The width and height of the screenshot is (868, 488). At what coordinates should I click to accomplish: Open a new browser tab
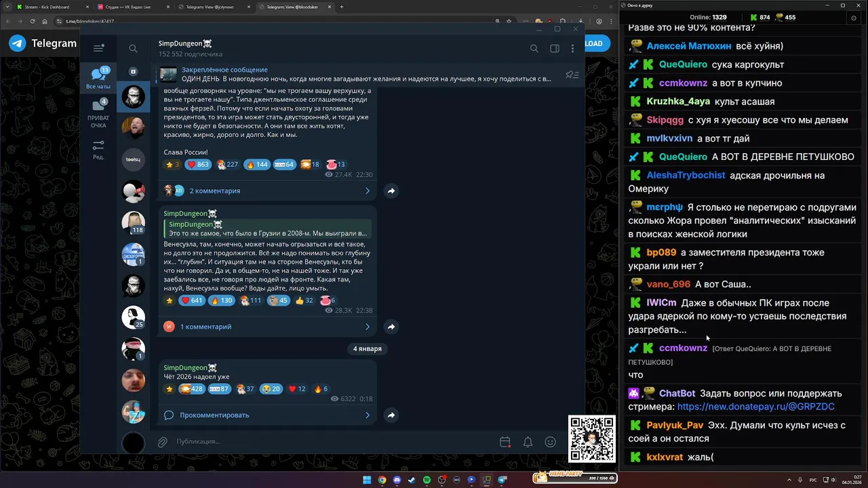(342, 7)
